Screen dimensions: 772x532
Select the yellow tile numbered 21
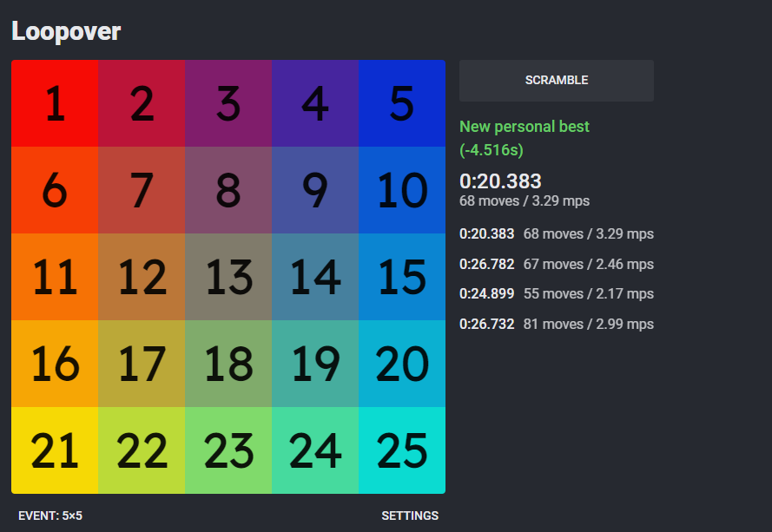click(x=55, y=450)
